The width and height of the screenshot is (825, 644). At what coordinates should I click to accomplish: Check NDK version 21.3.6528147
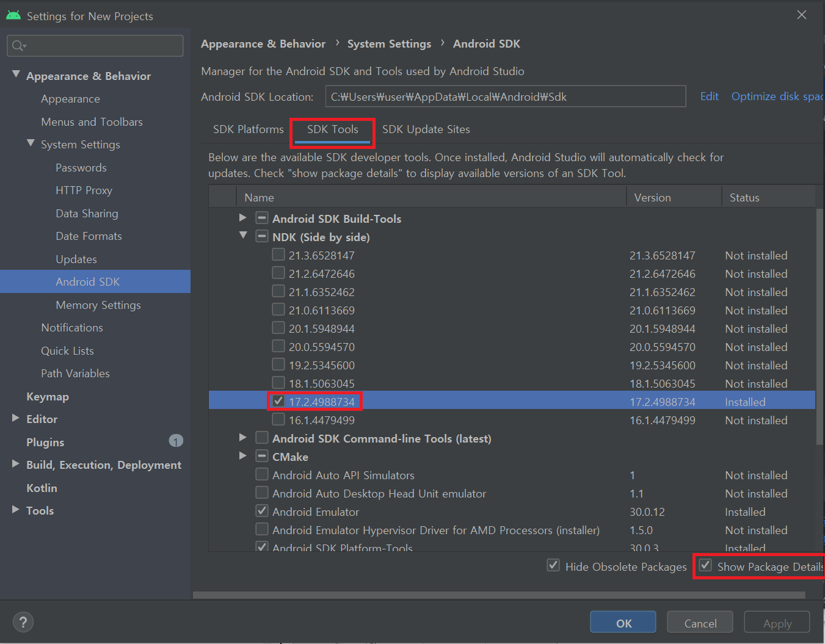278,254
